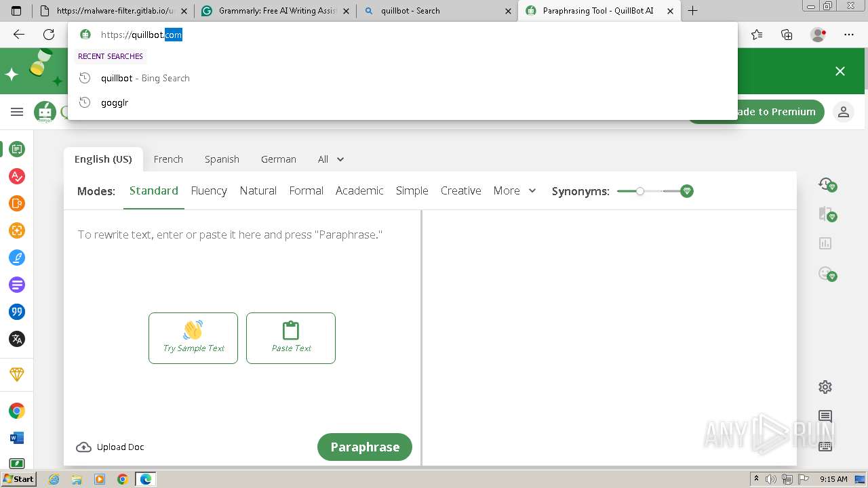Image resolution: width=868 pixels, height=488 pixels.
Task: Click the taskbar volume speaker icon
Action: point(771,479)
